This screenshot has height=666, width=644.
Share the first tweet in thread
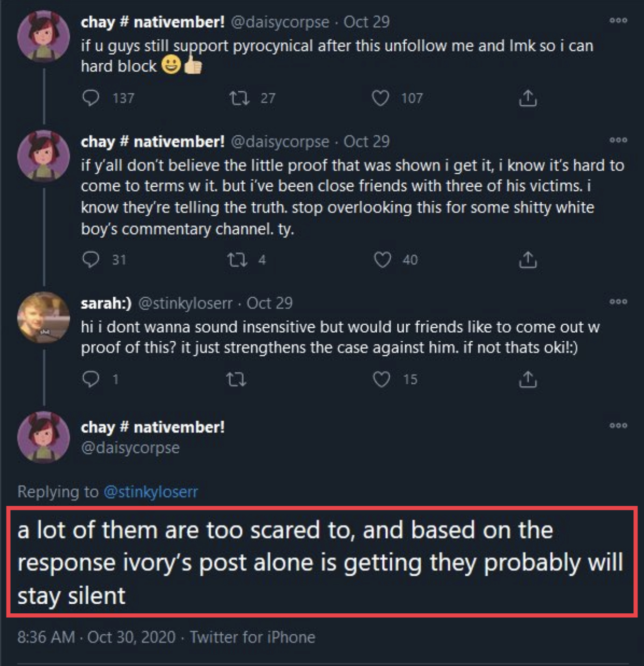pyautogui.click(x=528, y=98)
